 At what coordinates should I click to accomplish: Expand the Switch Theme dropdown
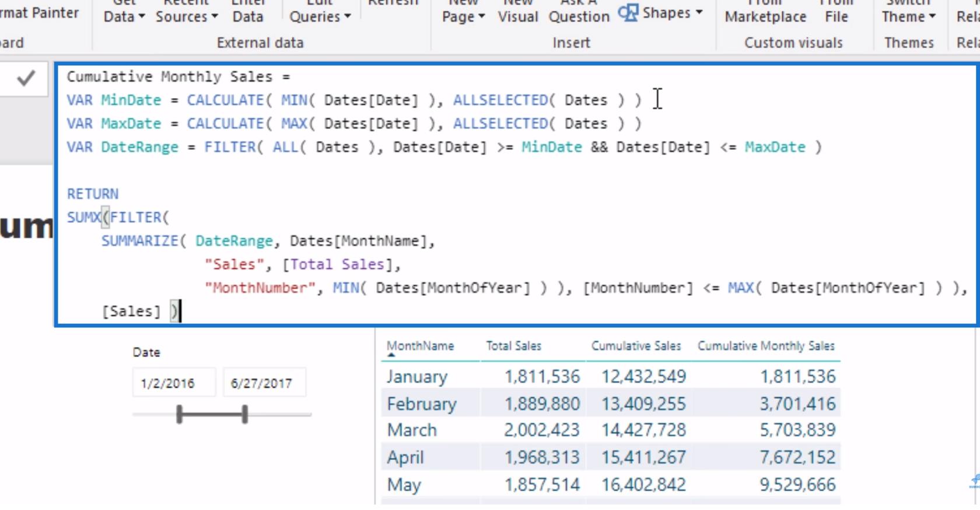[x=908, y=12]
